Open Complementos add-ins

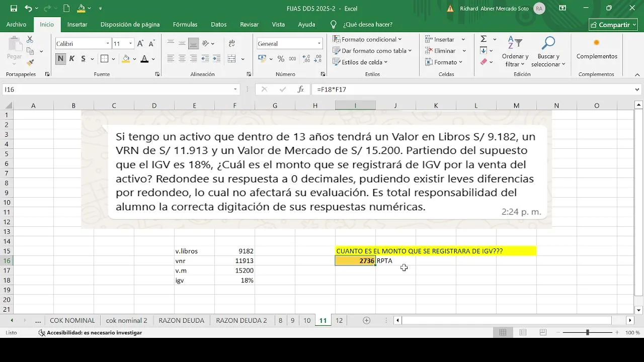[x=597, y=49]
